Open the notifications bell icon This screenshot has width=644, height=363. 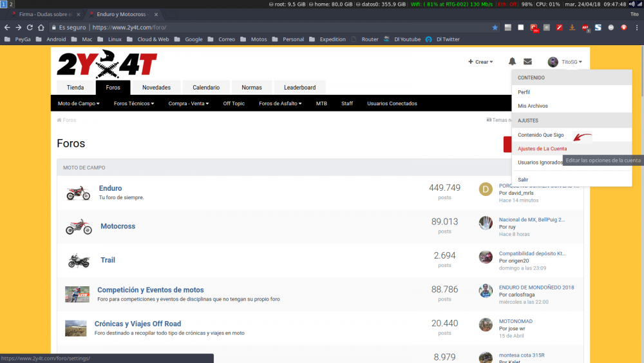coord(512,62)
